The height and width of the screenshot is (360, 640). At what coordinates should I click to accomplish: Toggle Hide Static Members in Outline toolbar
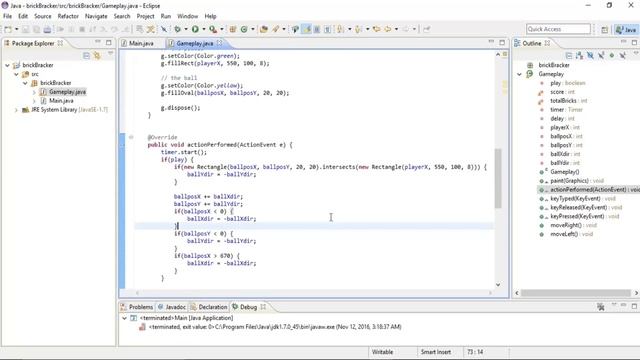[601, 55]
